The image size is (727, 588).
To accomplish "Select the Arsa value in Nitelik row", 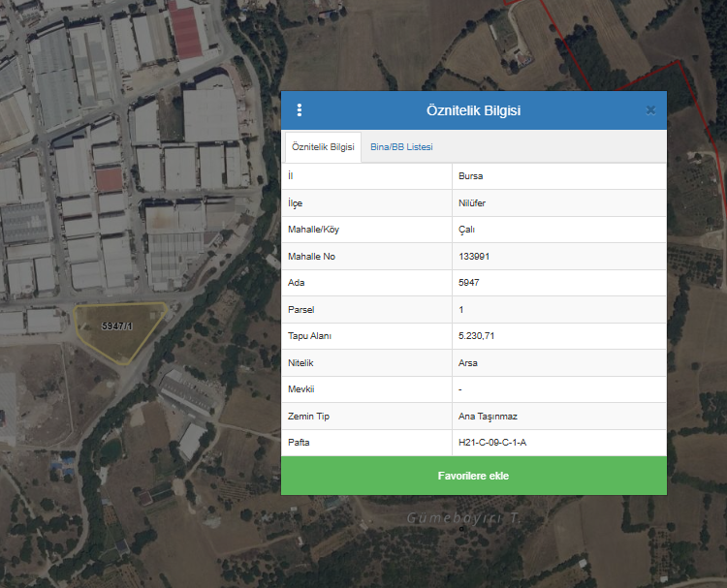I will pyautogui.click(x=468, y=363).
